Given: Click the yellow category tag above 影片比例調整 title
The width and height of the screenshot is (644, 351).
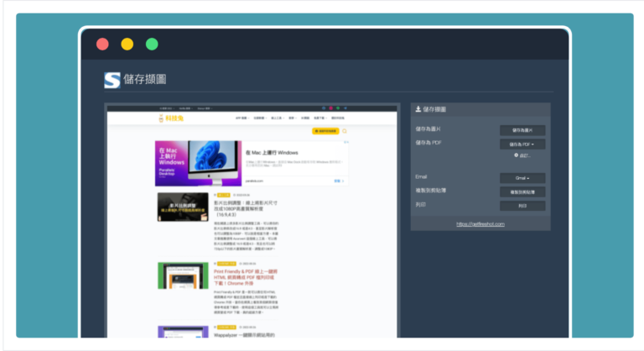Looking at the screenshot, I should coord(224,195).
